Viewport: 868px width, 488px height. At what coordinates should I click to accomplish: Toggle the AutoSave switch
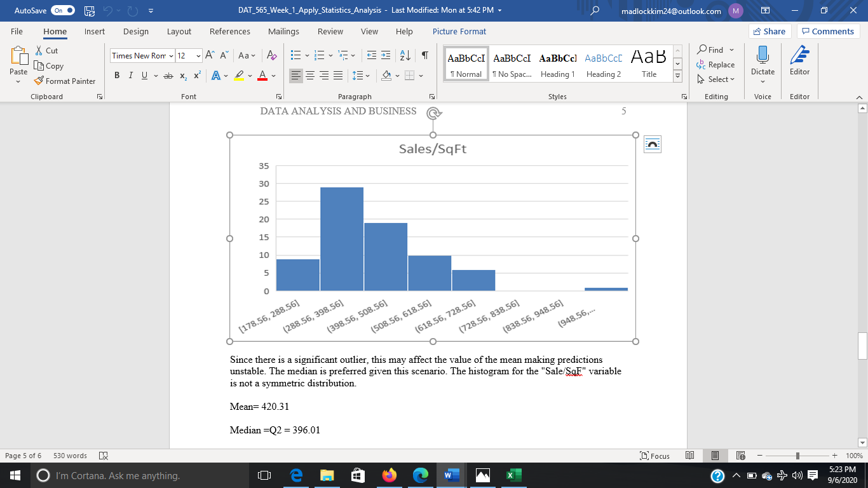click(62, 11)
